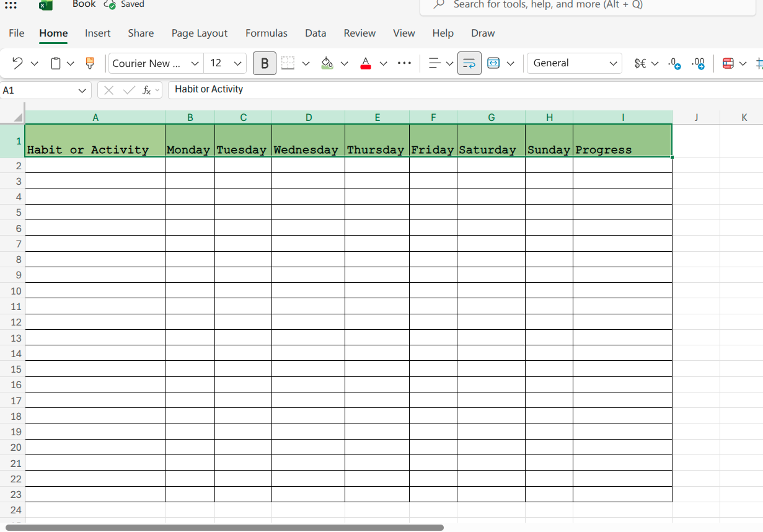The height and width of the screenshot is (532, 763).
Task: Click the Thursday header cell
Action: [377, 141]
